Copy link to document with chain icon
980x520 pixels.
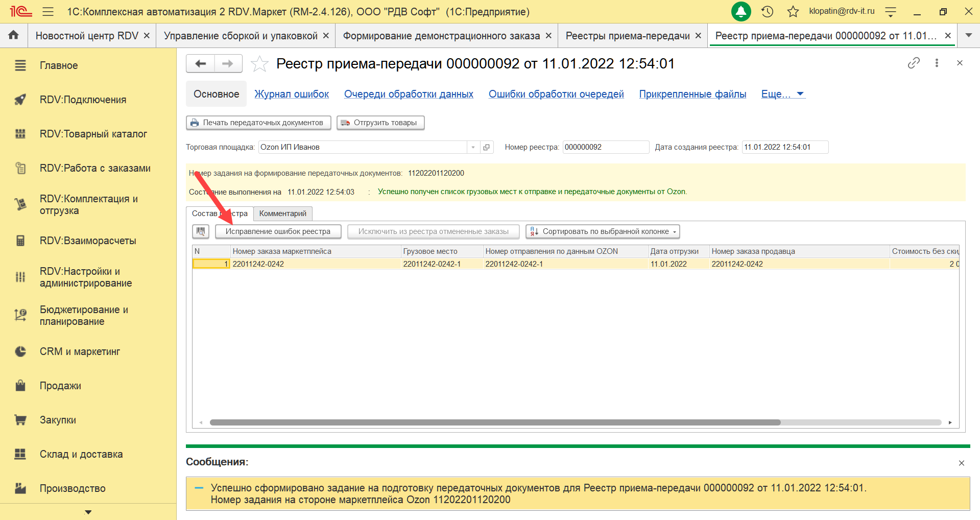[914, 63]
